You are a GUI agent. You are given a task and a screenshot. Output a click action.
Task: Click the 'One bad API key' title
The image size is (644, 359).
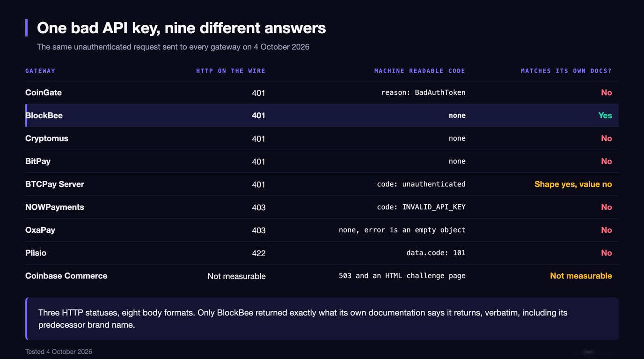click(x=181, y=28)
